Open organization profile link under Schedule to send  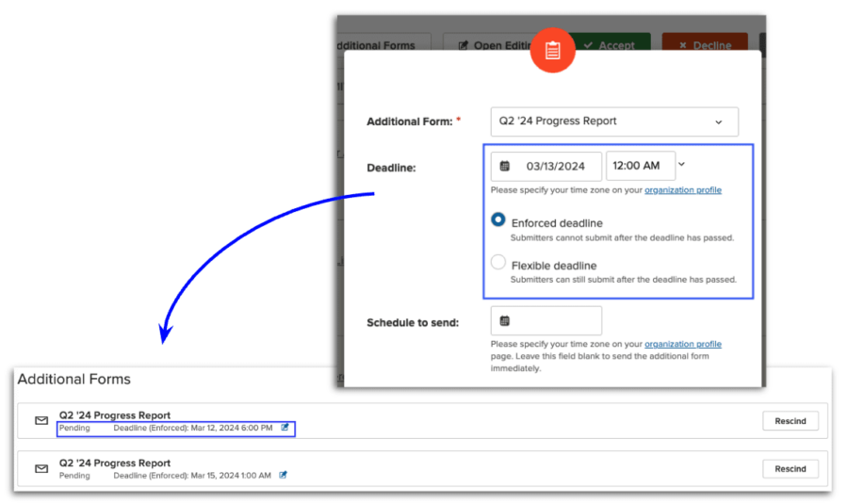tap(683, 344)
